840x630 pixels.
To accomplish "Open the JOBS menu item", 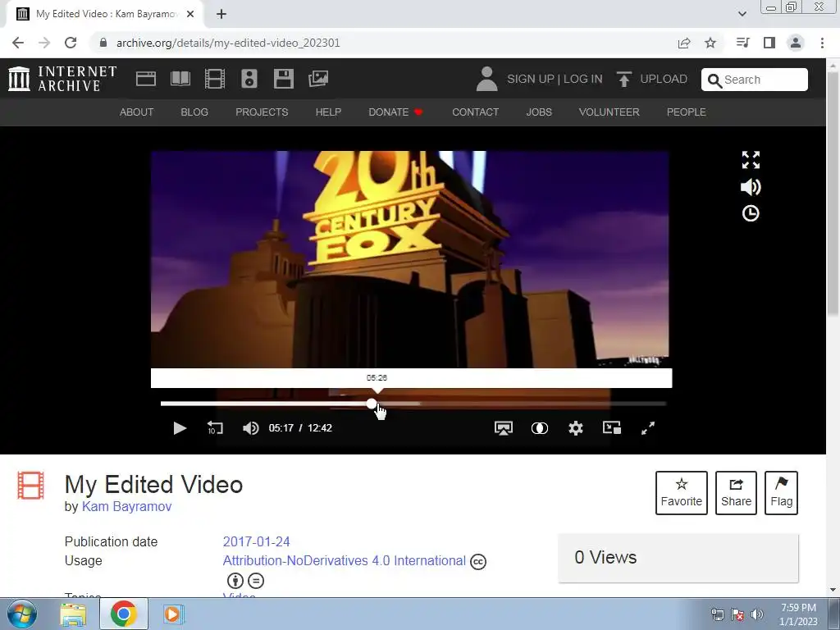I will click(x=539, y=112).
